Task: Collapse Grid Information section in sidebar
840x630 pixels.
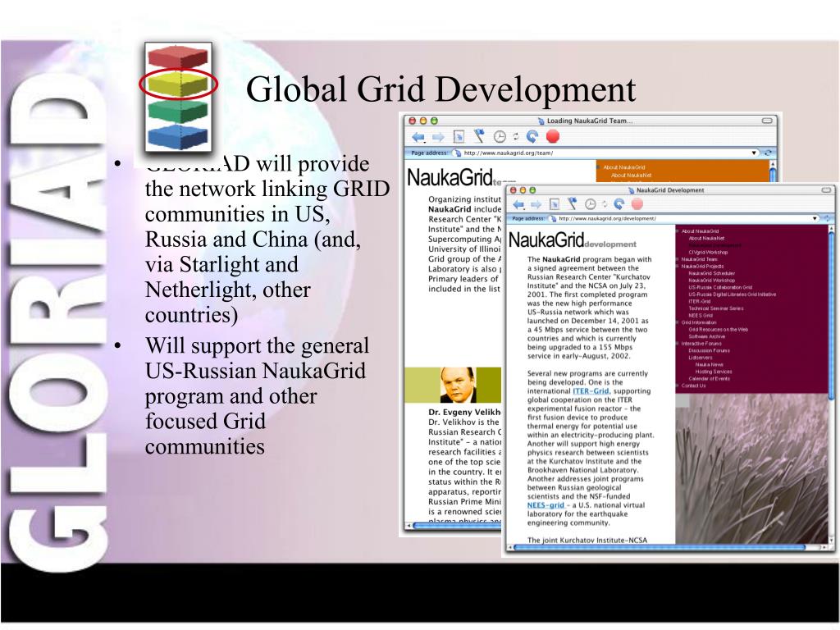Action: [677, 322]
